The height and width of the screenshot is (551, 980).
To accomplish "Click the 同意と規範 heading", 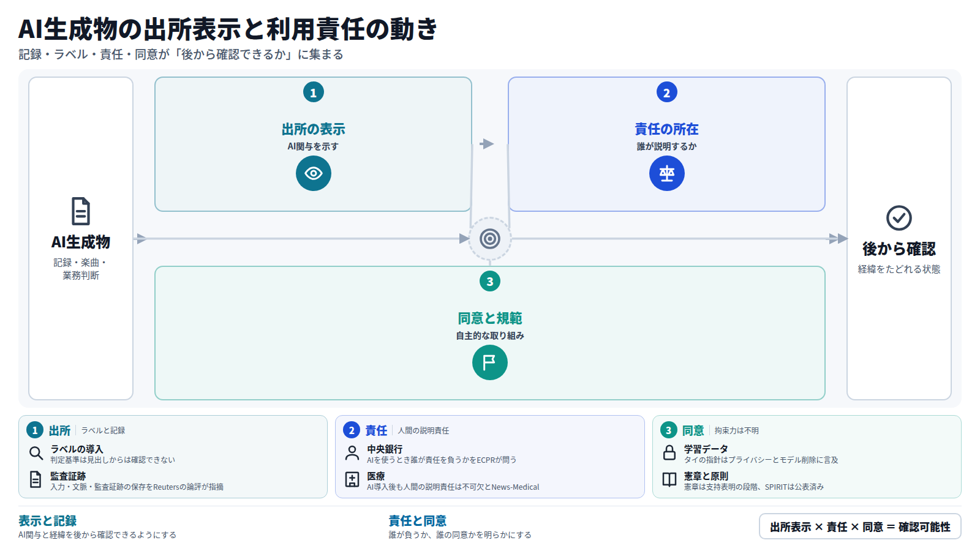I will (x=490, y=318).
